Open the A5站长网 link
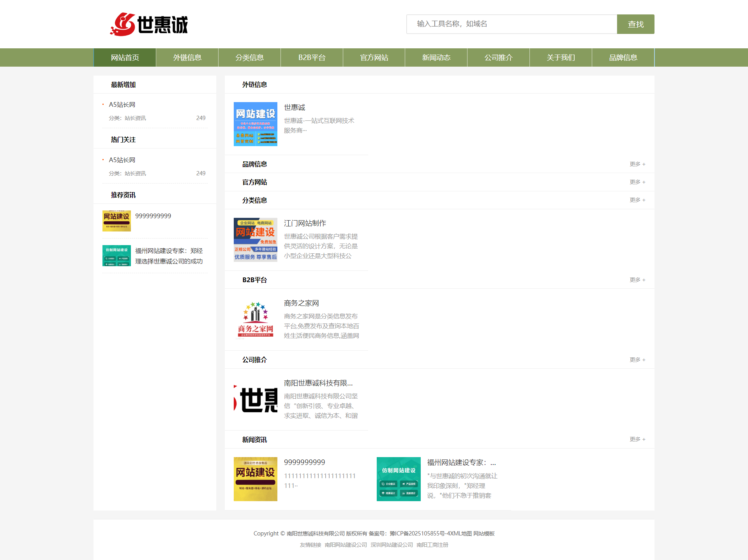 point(122,104)
